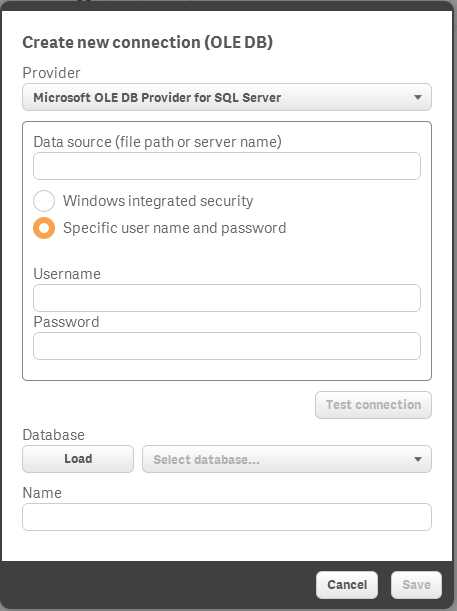Viewport: 457px width, 611px height.
Task: Click the Windows integrated security label text
Action: point(158,201)
